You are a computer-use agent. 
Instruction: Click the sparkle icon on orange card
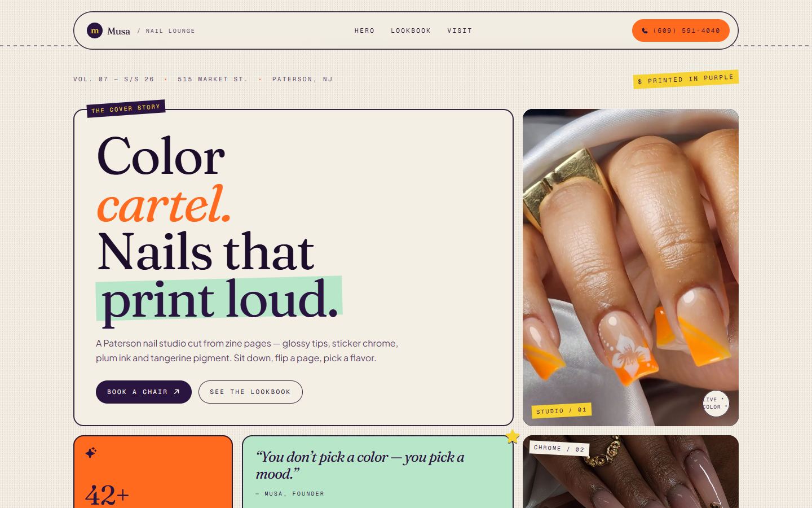coord(91,452)
